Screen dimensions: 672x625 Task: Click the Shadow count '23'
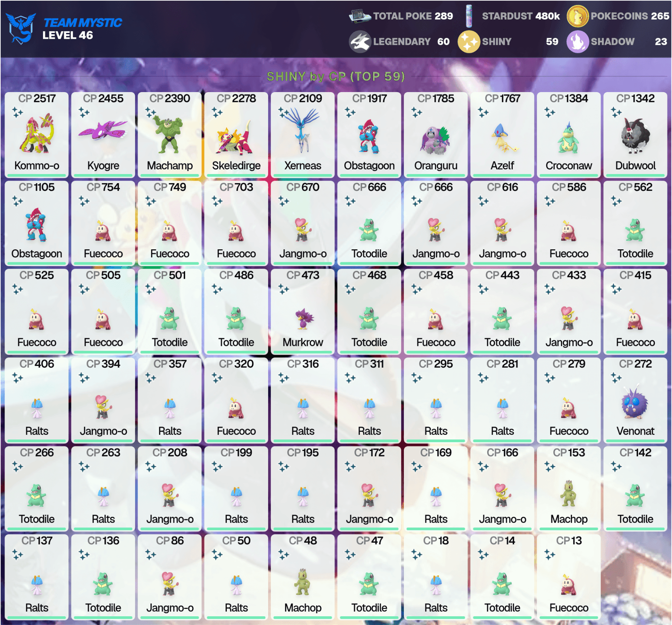[x=661, y=42]
